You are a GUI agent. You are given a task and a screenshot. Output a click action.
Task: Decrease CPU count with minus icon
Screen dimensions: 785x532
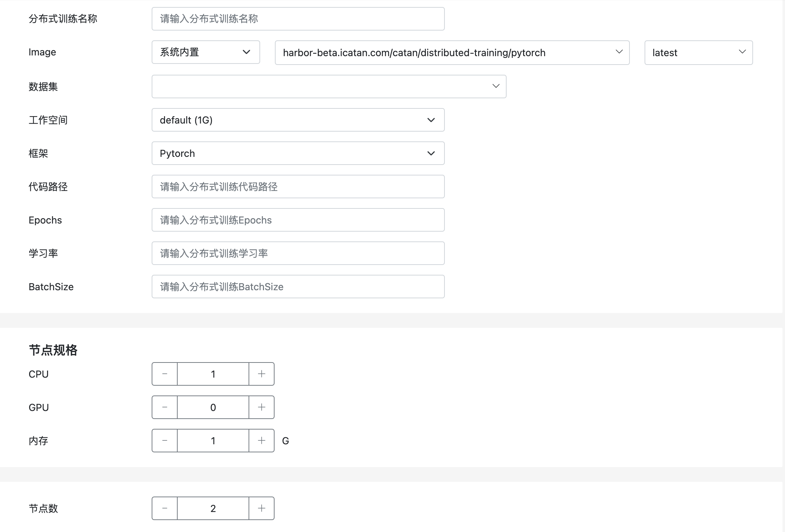tap(165, 374)
